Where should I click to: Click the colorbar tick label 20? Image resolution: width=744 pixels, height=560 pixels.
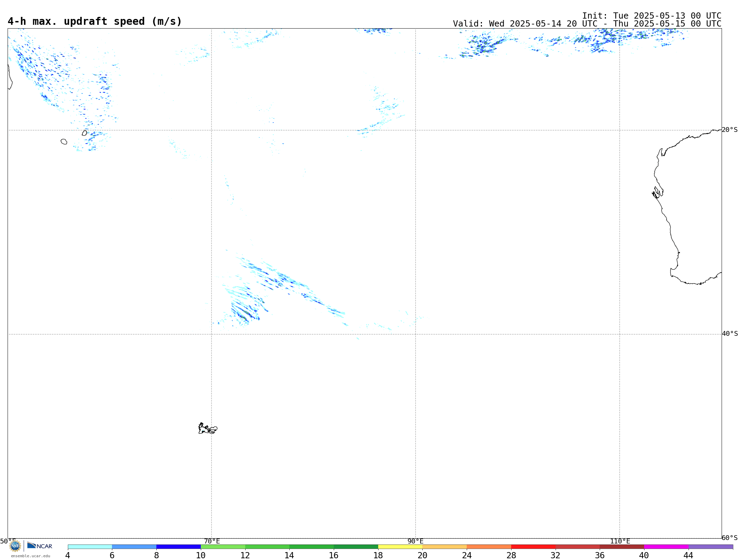pos(422,555)
